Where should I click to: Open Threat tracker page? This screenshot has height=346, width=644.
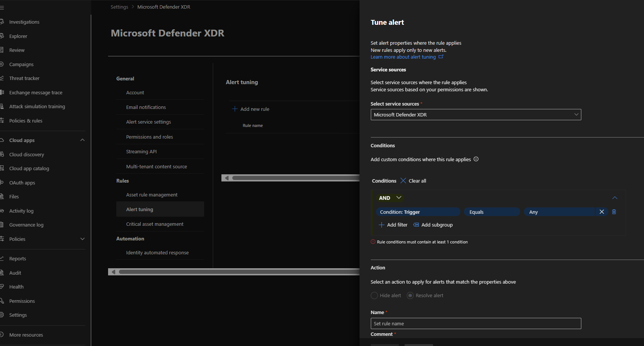(x=24, y=78)
